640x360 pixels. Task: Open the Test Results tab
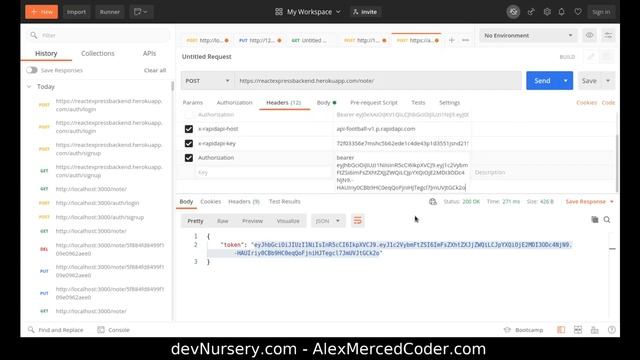(x=284, y=202)
